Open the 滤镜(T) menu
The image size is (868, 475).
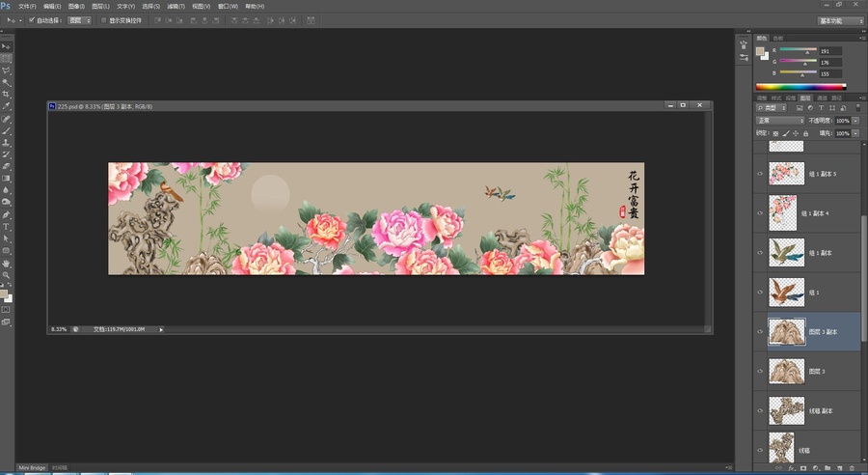point(176,6)
